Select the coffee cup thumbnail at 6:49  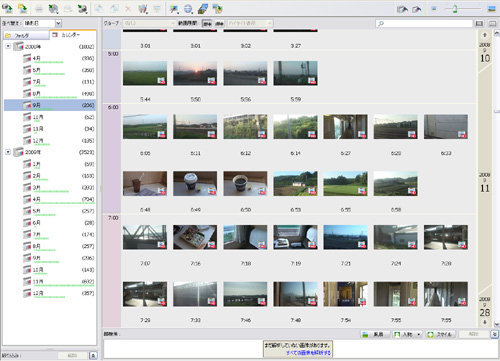[x=195, y=184]
